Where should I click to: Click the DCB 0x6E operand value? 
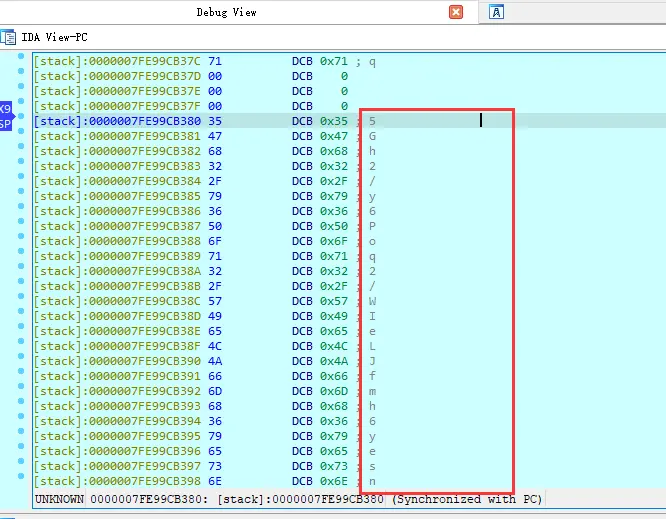click(334, 481)
